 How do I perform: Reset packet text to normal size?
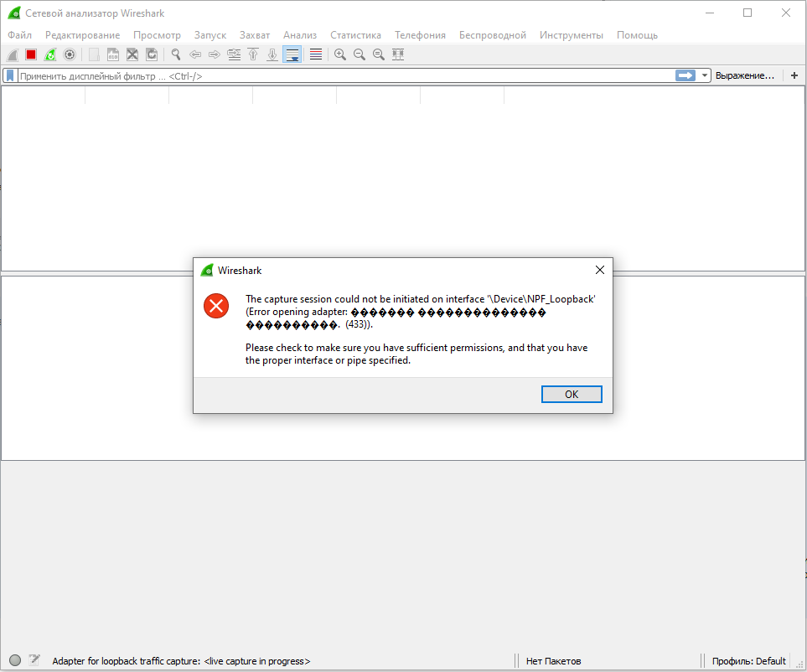point(379,54)
